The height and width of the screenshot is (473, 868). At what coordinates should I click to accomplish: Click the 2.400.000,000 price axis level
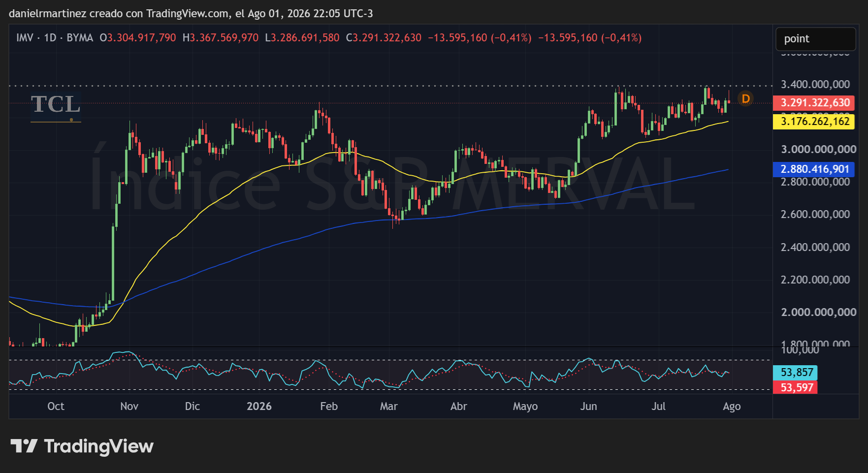[x=815, y=248]
